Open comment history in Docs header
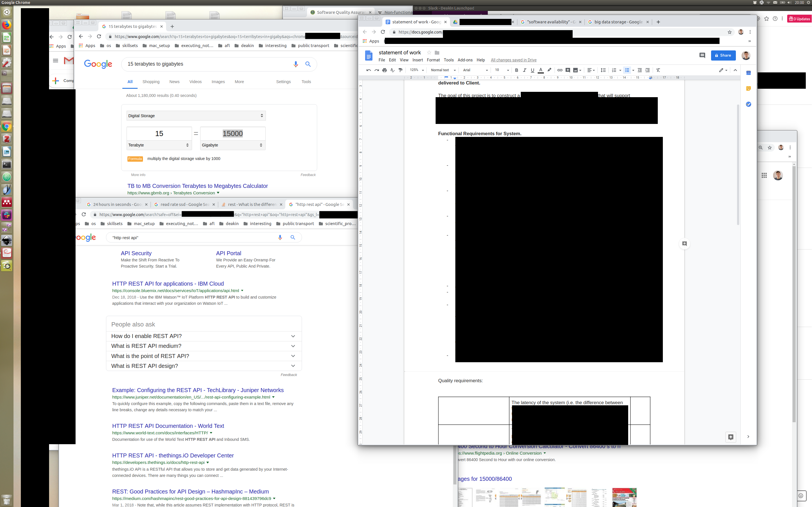 click(702, 55)
